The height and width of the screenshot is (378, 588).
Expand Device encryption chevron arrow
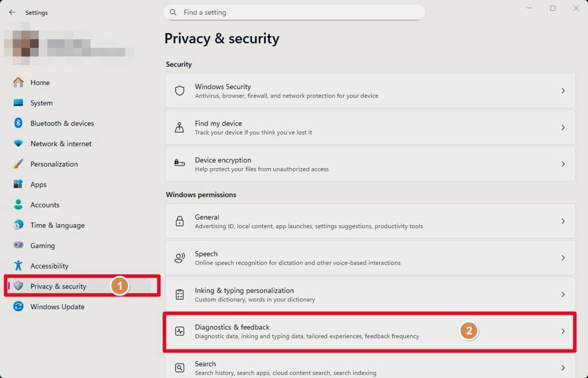(x=563, y=164)
